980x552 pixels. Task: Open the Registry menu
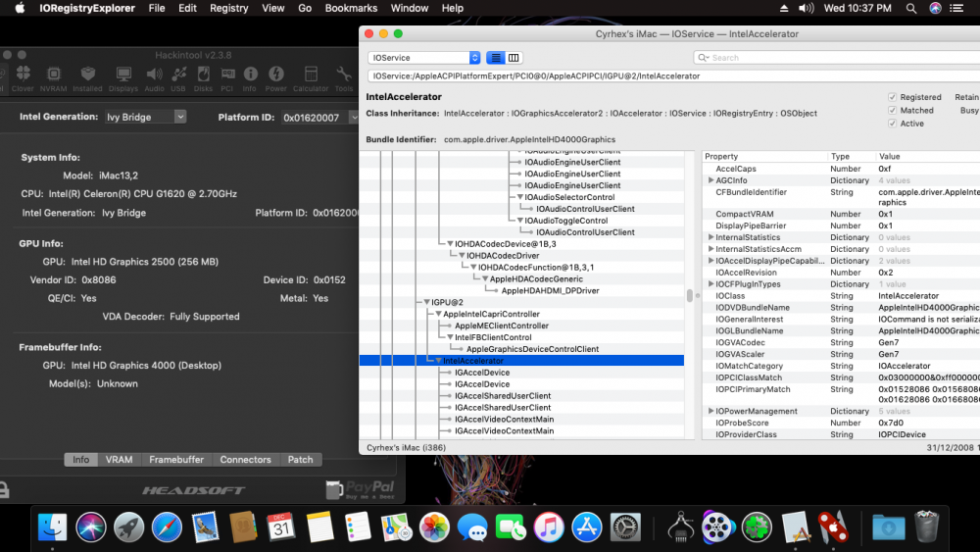[228, 8]
